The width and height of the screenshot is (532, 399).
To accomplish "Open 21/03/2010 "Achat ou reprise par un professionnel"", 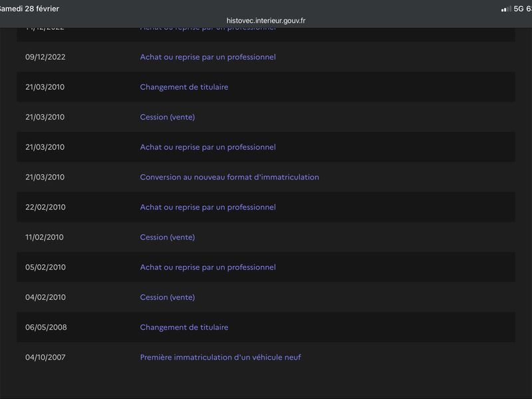I will 207,147.
